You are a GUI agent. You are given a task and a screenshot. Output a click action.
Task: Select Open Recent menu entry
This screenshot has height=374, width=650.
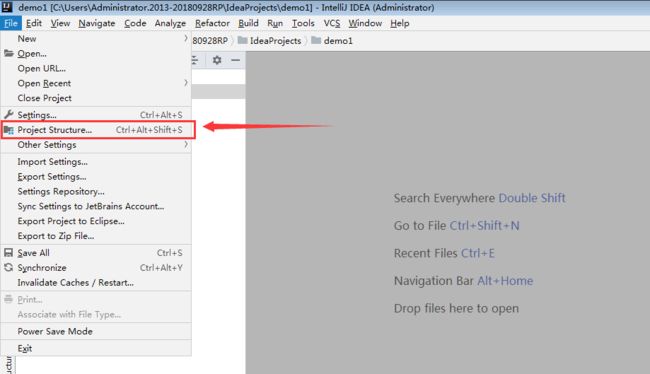click(96, 83)
